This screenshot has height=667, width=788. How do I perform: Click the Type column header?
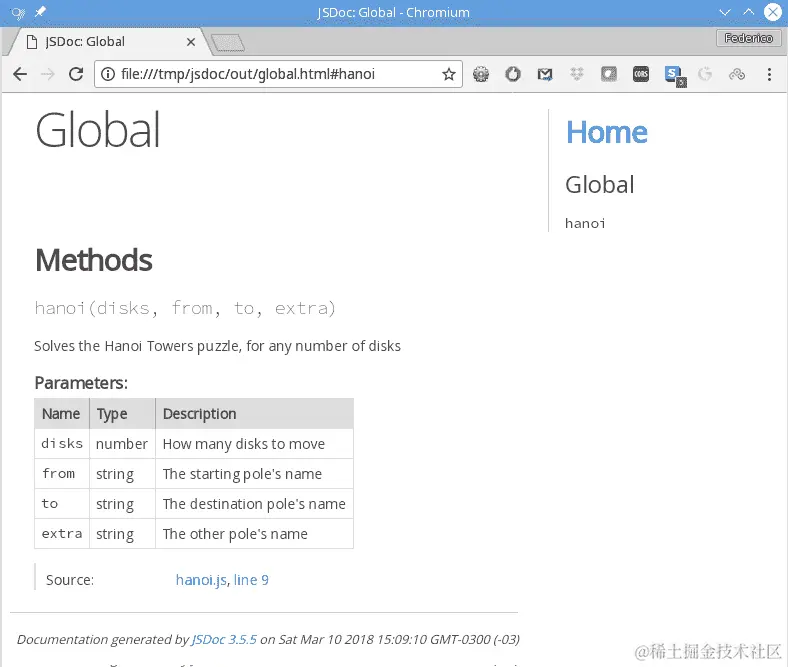(122, 414)
